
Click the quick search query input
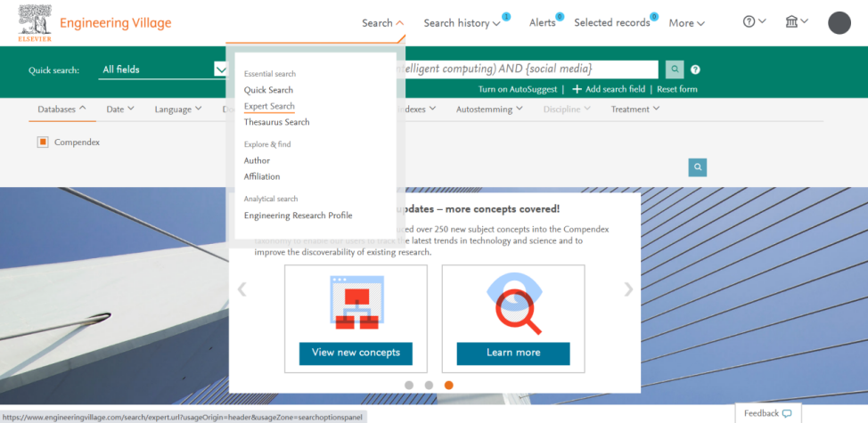tap(526, 69)
